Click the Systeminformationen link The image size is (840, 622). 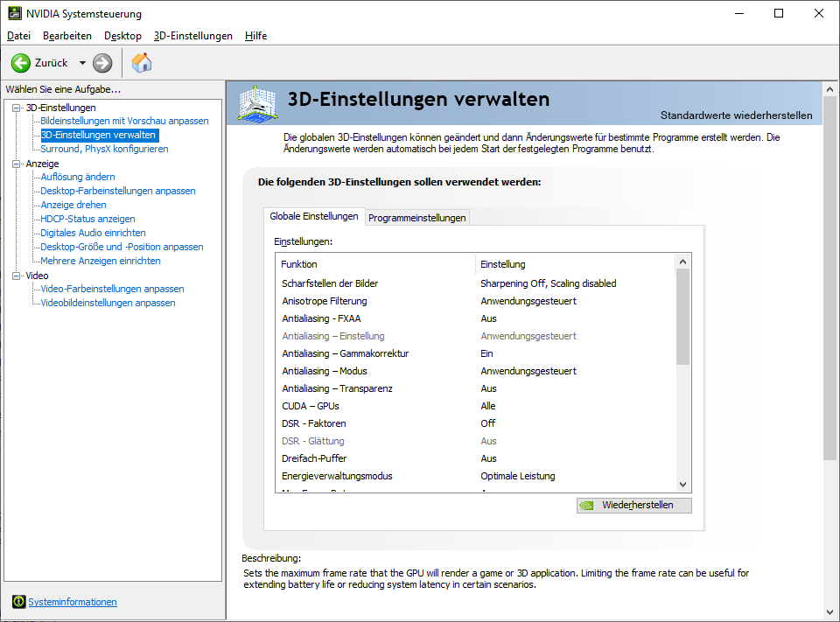[73, 602]
